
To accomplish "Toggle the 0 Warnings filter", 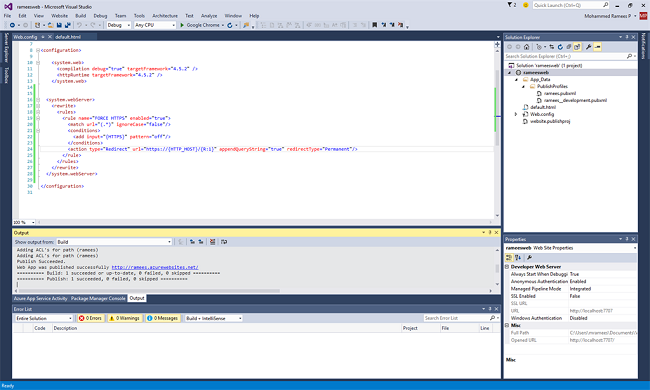I will tap(124, 318).
